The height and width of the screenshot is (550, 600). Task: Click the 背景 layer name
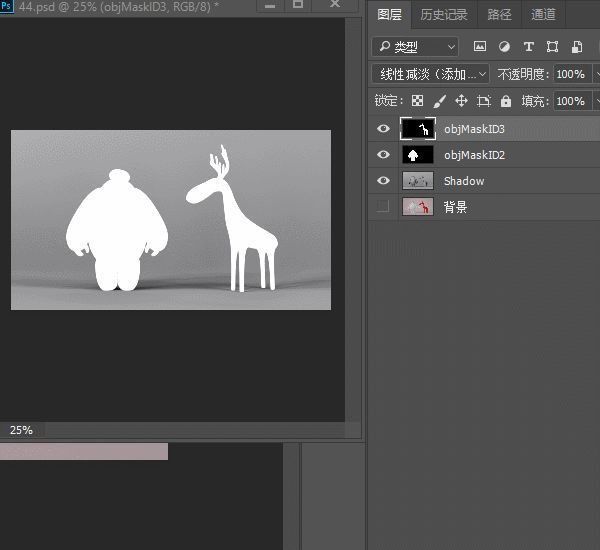[x=455, y=207]
